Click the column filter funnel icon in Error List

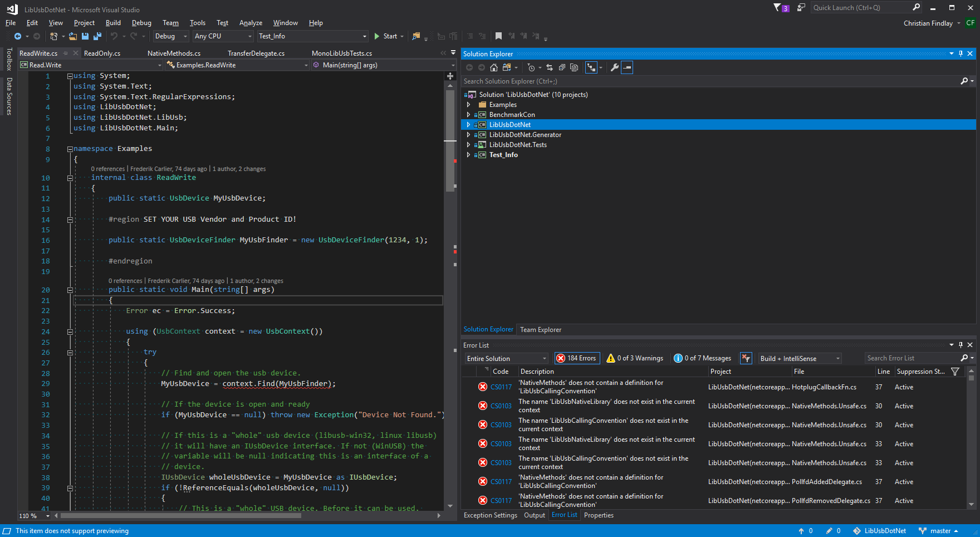point(955,372)
